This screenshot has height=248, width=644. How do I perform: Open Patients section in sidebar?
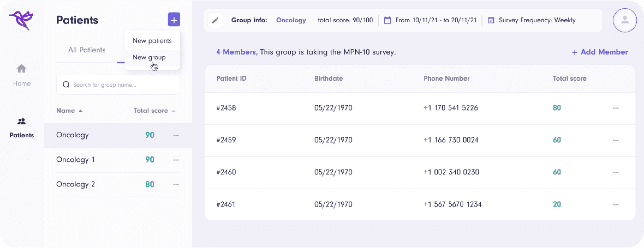(x=22, y=128)
